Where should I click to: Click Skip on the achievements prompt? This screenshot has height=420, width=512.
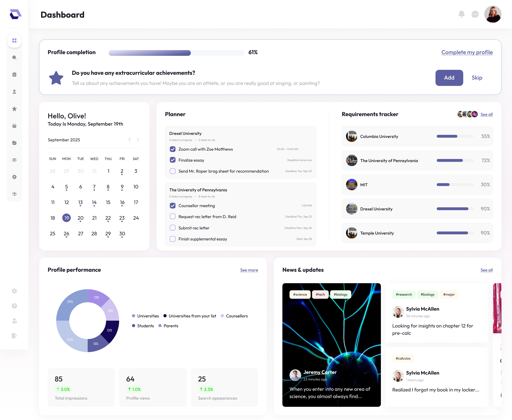point(477,78)
